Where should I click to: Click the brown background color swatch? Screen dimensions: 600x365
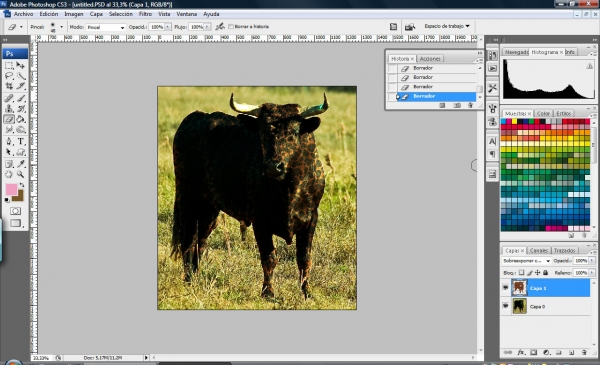click(19, 197)
